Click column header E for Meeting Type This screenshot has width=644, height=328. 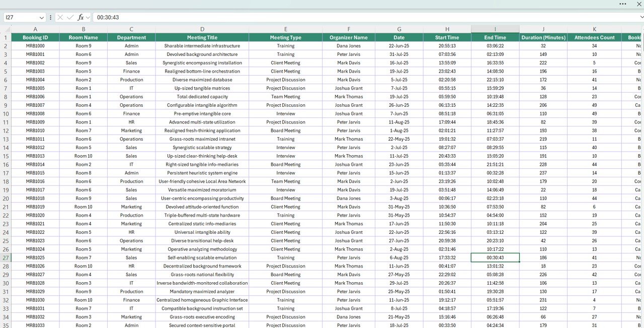click(286, 29)
